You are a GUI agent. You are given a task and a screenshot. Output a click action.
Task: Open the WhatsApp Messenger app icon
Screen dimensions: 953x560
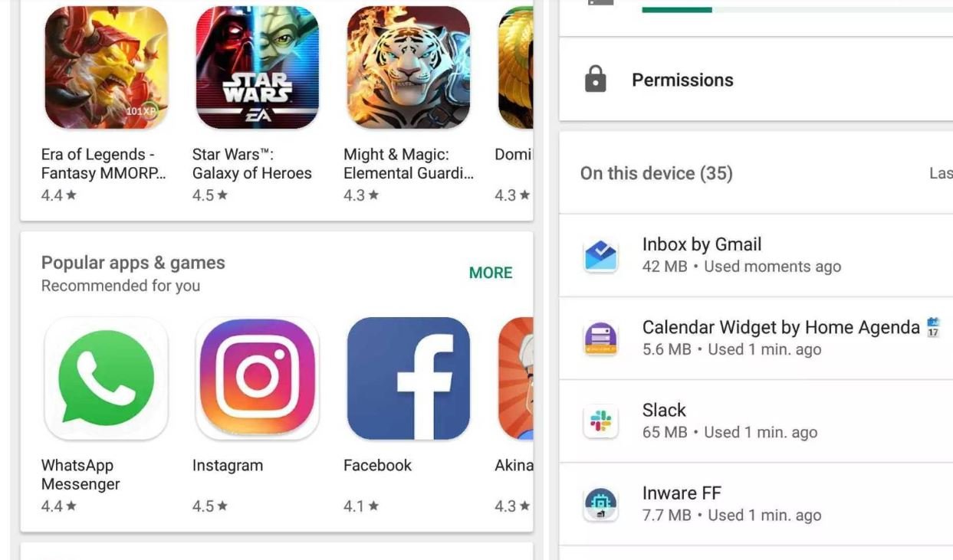click(106, 378)
